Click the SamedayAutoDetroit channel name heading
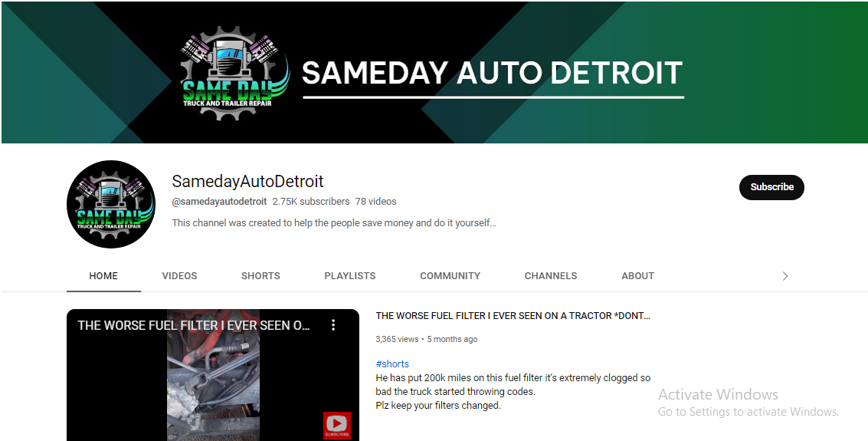Viewport: 868px width, 441px height. click(x=247, y=182)
